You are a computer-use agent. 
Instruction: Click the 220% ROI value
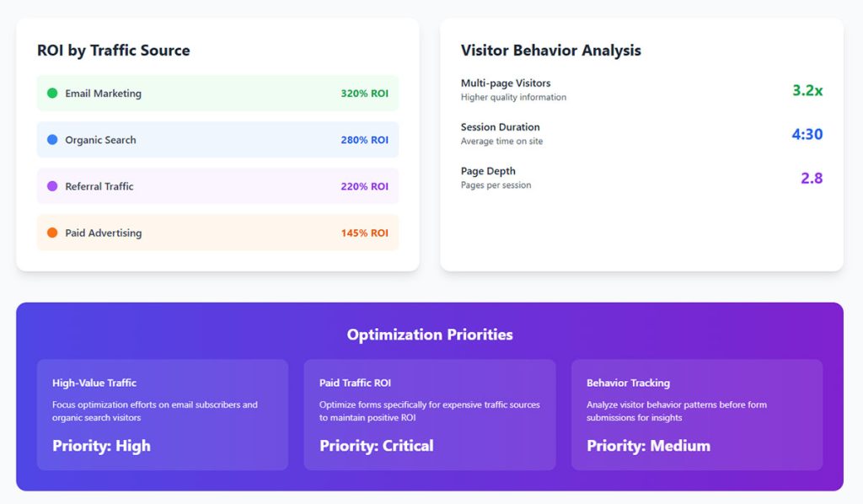[x=364, y=186]
